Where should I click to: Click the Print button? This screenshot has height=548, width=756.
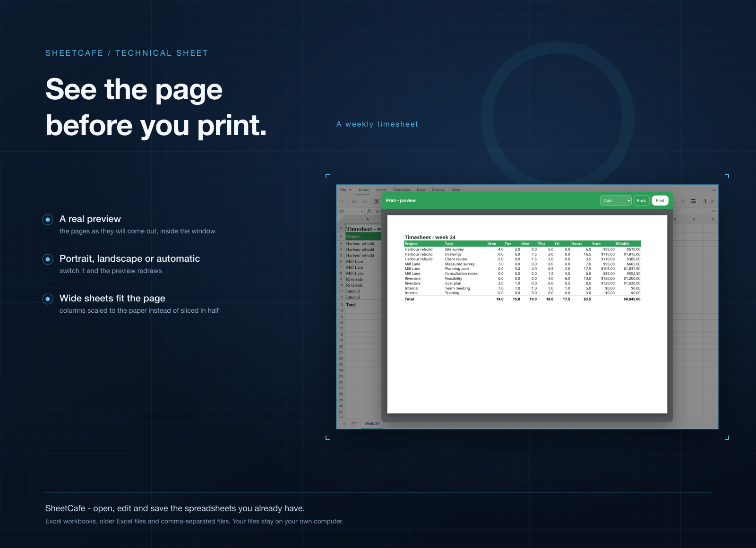coord(660,200)
